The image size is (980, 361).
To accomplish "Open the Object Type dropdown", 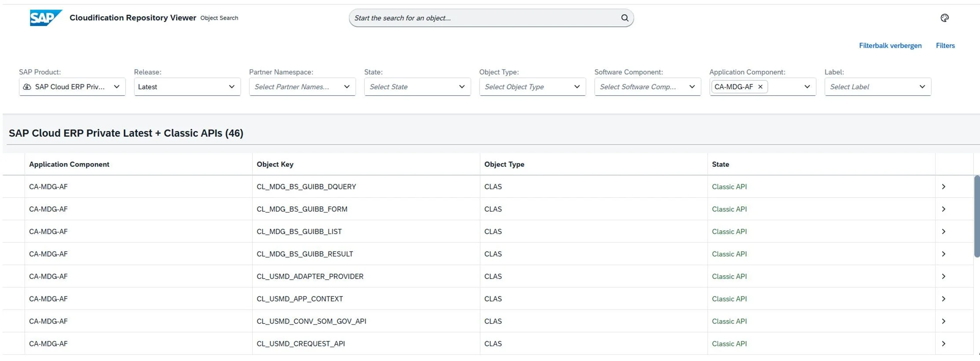I will [577, 87].
